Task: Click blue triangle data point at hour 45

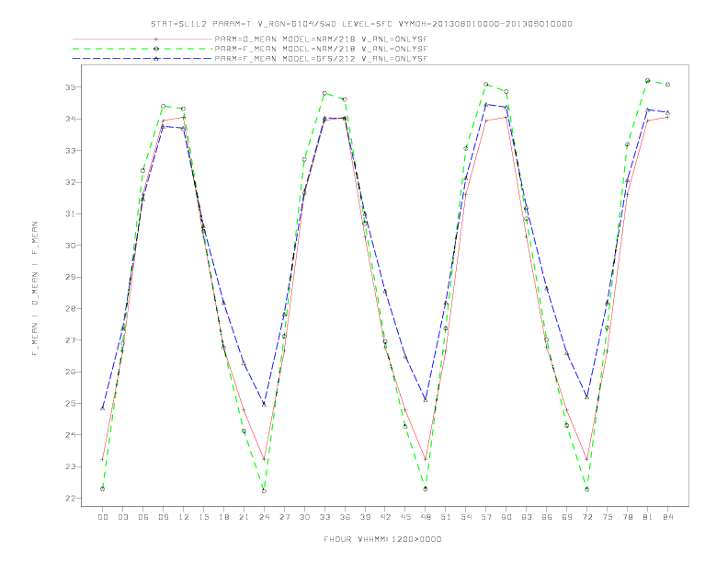Action: click(405, 357)
